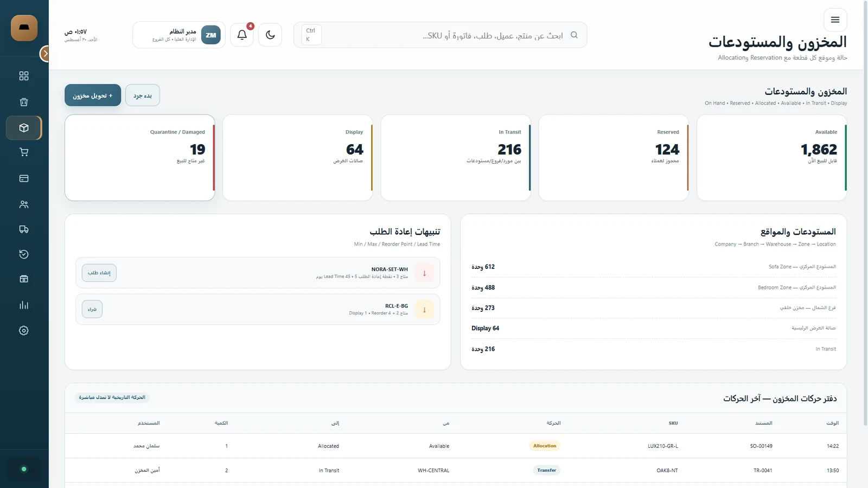Open the settings gear sidebar icon
The height and width of the screenshot is (488, 868).
pos(24,331)
